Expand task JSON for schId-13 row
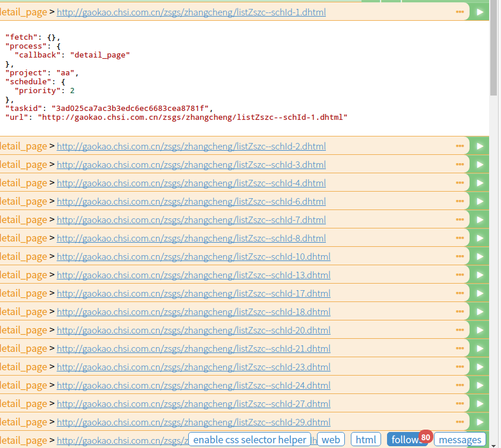Image resolution: width=501 pixels, height=448 pixels. (459, 275)
